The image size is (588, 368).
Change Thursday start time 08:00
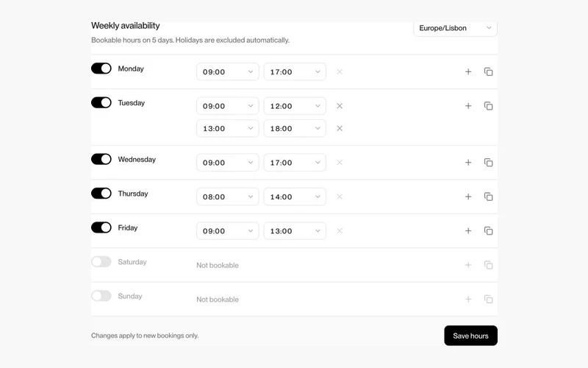pyautogui.click(x=228, y=197)
